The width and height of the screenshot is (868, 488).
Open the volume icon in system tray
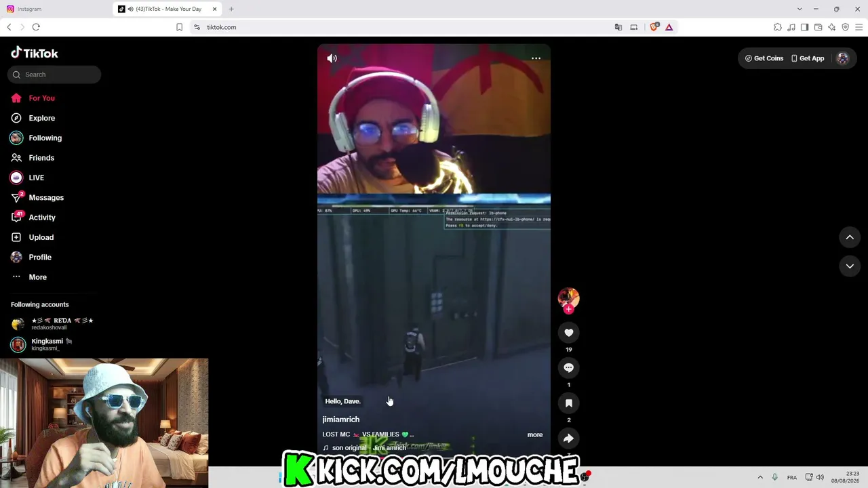pyautogui.click(x=820, y=477)
